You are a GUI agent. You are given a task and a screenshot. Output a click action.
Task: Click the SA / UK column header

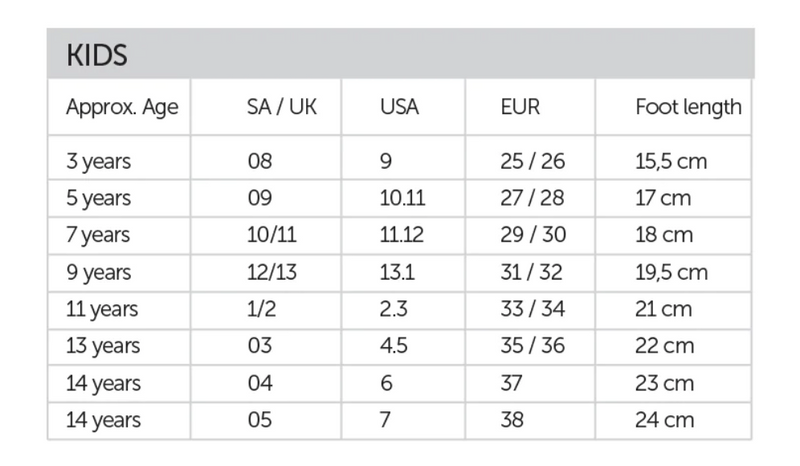tap(282, 107)
